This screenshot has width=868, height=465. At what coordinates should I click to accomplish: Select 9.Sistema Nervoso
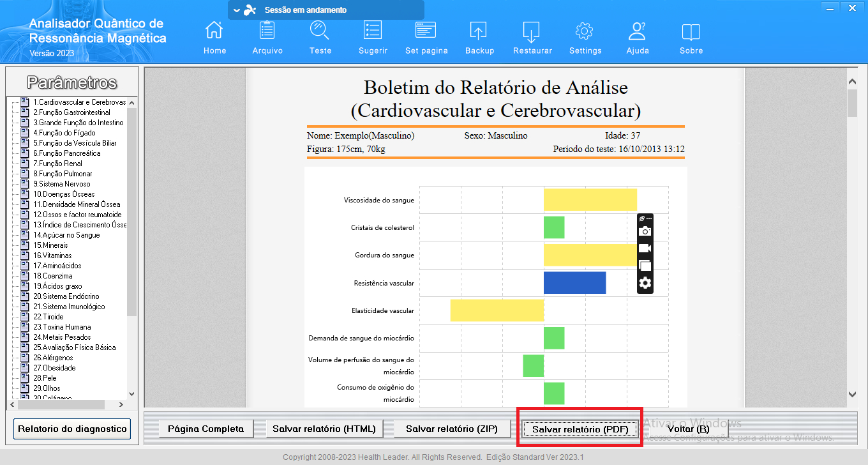pyautogui.click(x=62, y=184)
